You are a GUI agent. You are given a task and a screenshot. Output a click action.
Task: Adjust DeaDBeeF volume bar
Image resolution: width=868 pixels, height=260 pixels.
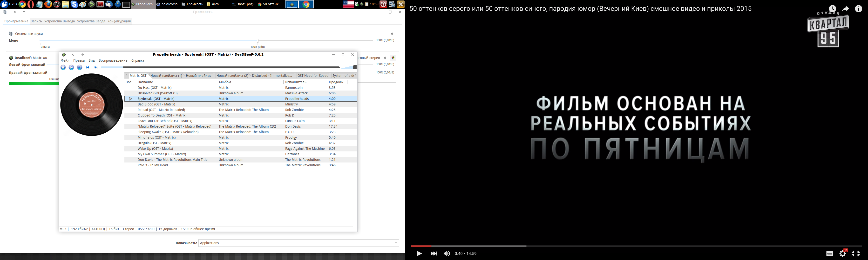pyautogui.click(x=349, y=67)
